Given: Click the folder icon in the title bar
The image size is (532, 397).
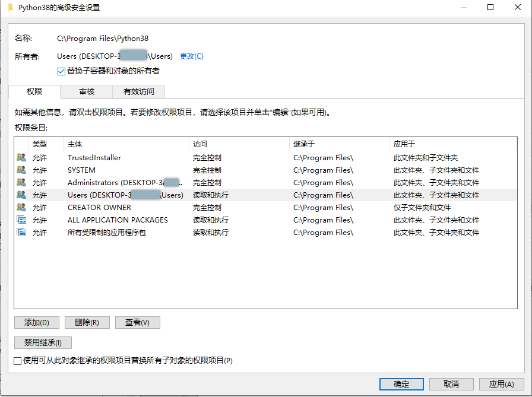Looking at the screenshot, I should pyautogui.click(x=10, y=8).
